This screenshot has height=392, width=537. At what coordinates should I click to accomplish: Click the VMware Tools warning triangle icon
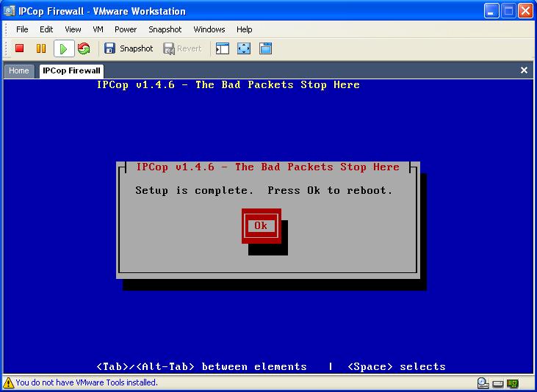tap(9, 382)
